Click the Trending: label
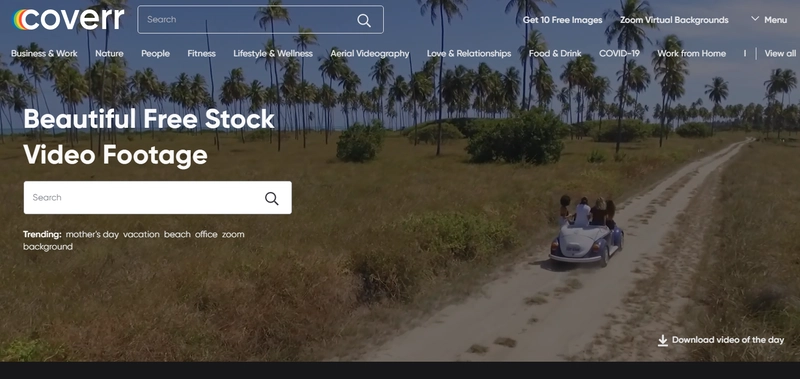800x379 pixels. pyautogui.click(x=42, y=235)
